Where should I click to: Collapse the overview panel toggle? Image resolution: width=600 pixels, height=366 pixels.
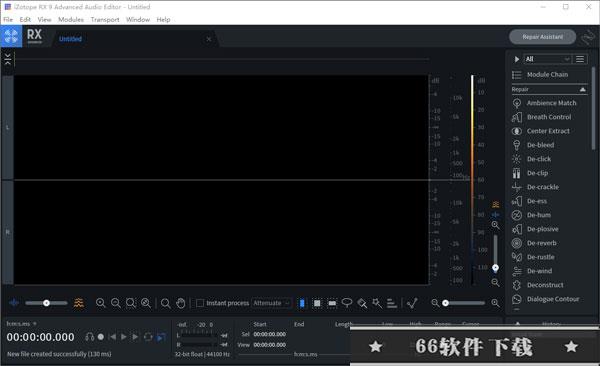pos(8,59)
